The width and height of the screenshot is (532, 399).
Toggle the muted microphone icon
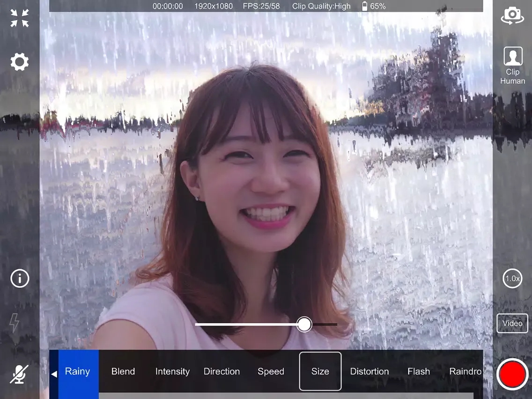tap(19, 374)
